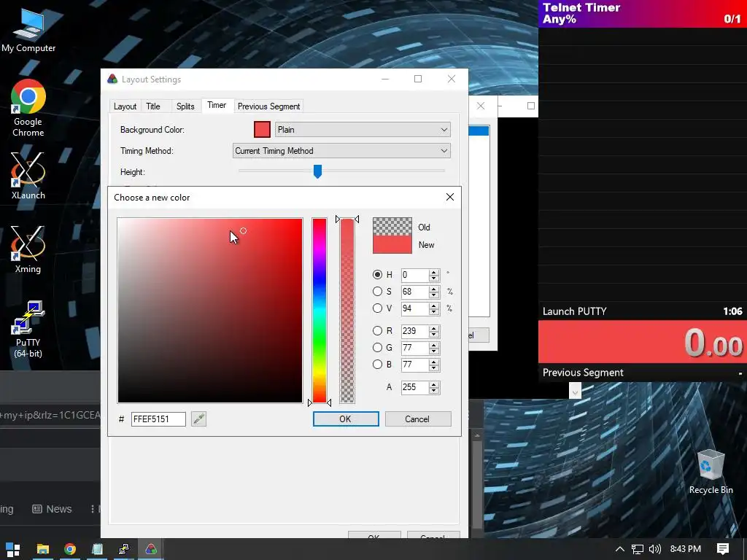Screen dimensions: 747x560
Task: Click OK in the color chooser
Action: [x=345, y=419]
